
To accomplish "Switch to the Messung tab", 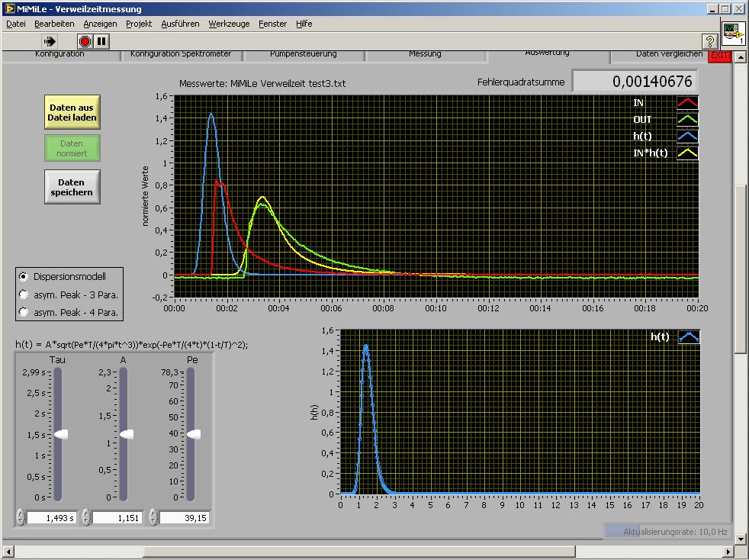I will (x=425, y=54).
